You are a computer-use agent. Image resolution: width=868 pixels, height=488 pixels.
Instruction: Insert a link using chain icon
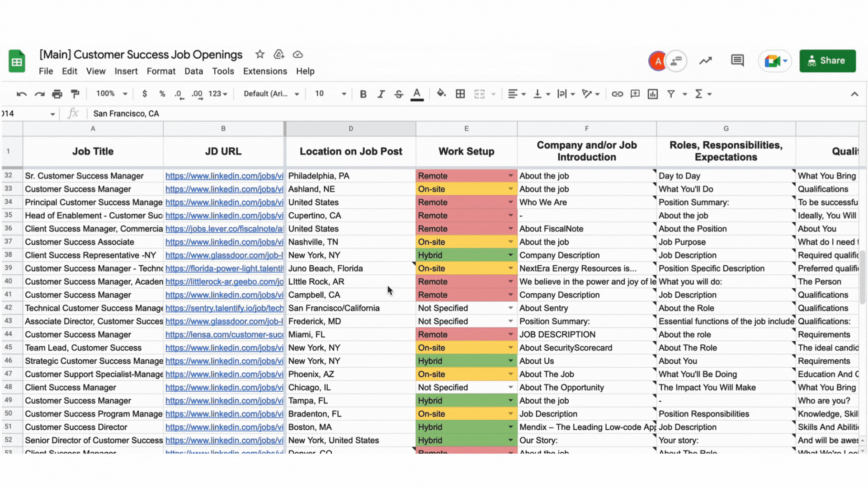click(617, 94)
